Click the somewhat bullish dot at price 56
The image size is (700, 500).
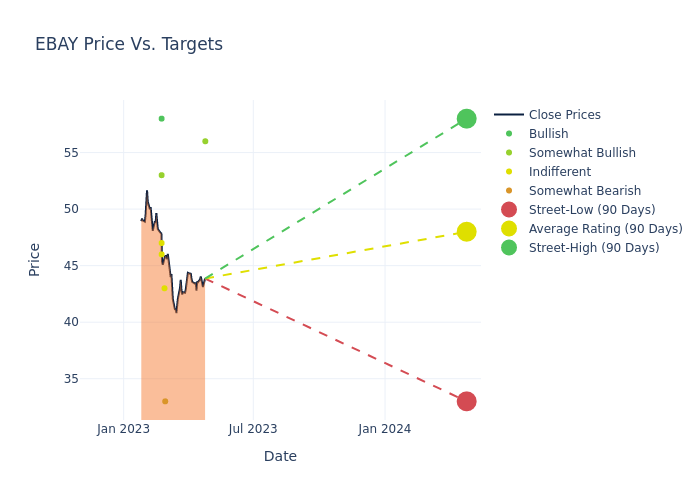(x=205, y=141)
